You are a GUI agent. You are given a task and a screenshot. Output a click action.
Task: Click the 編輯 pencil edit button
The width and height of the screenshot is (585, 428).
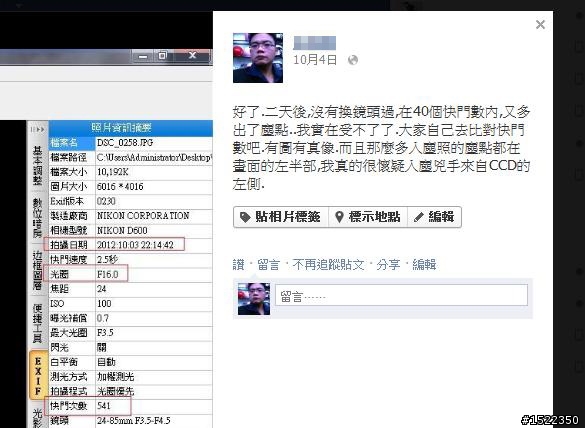click(x=434, y=217)
